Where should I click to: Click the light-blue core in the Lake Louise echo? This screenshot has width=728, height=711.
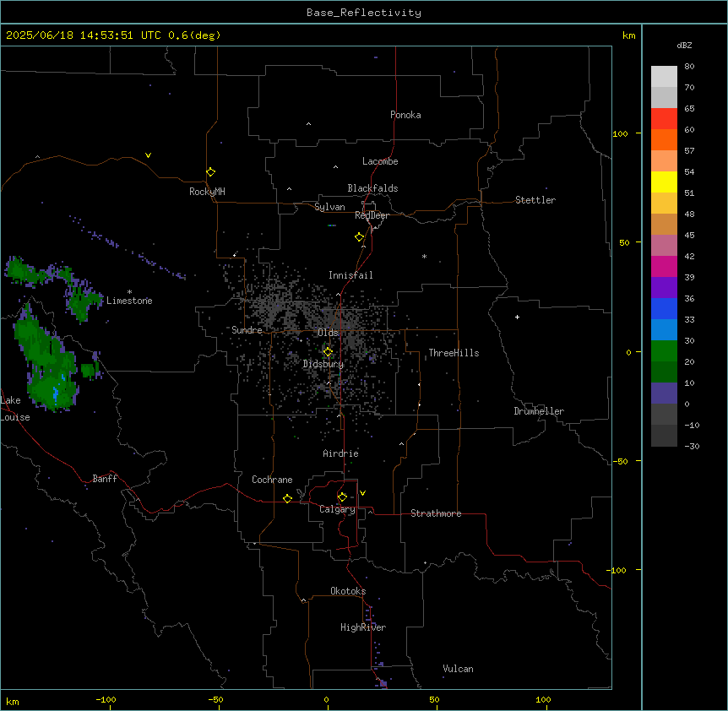pyautogui.click(x=56, y=393)
